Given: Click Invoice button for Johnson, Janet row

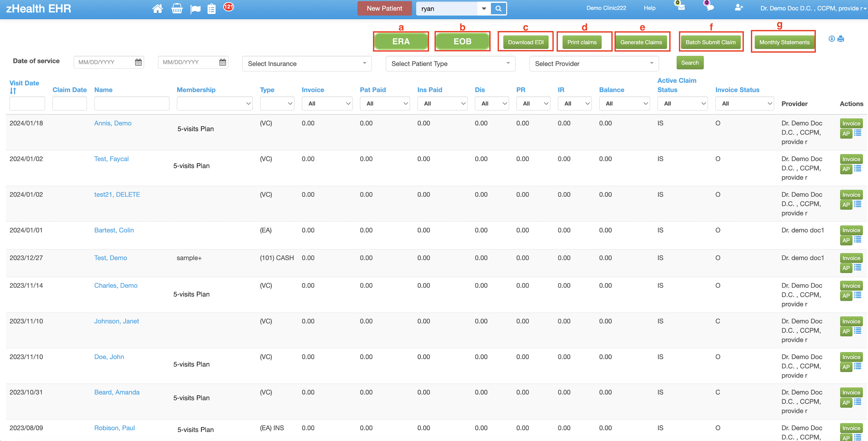Looking at the screenshot, I should pos(851,321).
